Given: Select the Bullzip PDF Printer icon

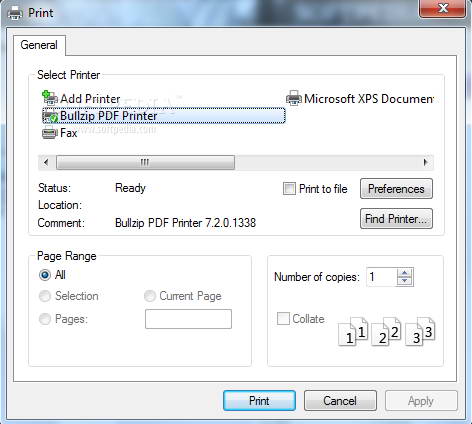Looking at the screenshot, I should click(x=50, y=116).
